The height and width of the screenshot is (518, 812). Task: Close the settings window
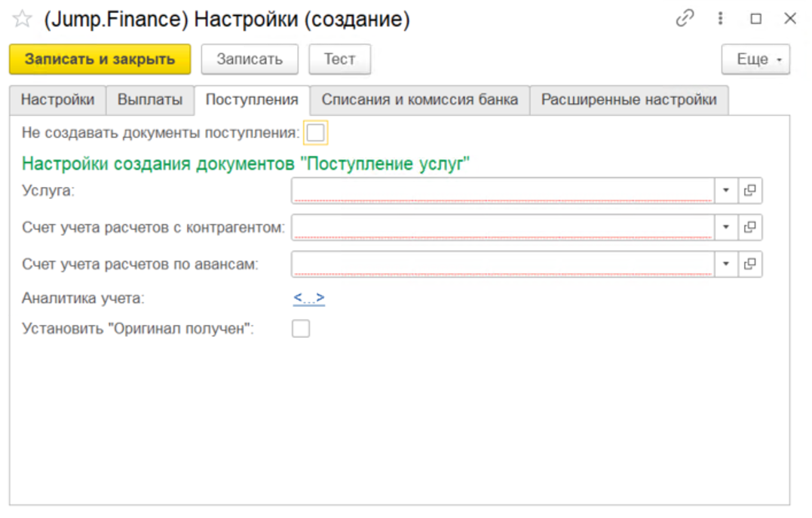click(x=790, y=19)
